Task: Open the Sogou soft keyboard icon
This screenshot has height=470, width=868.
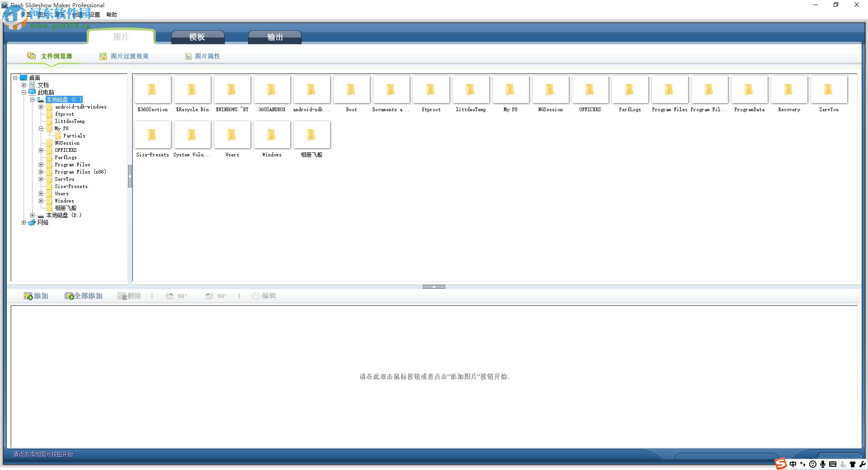Action: (833, 464)
